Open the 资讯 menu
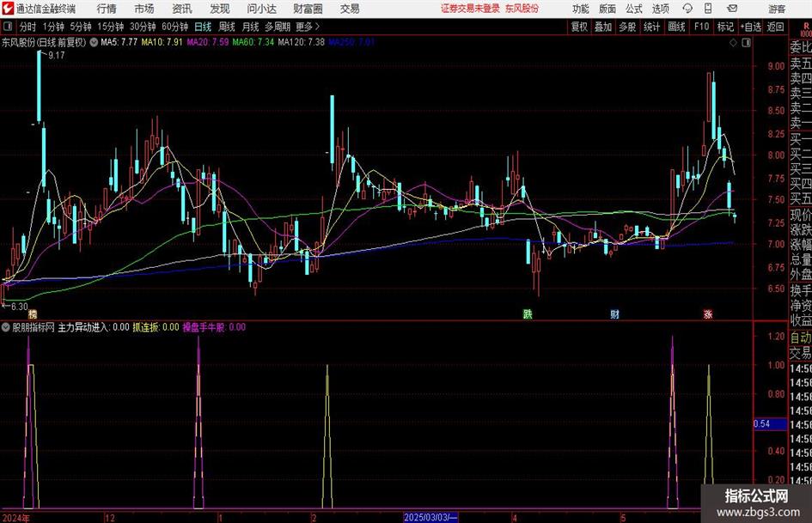 click(x=182, y=9)
